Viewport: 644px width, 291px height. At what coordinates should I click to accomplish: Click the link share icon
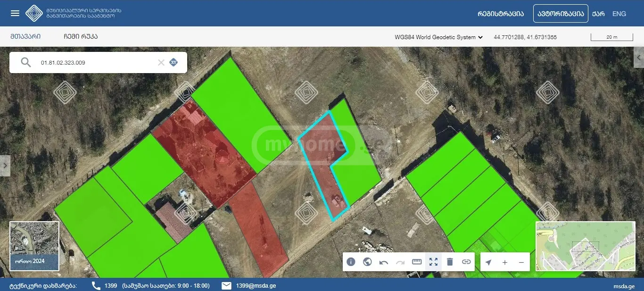(x=466, y=262)
